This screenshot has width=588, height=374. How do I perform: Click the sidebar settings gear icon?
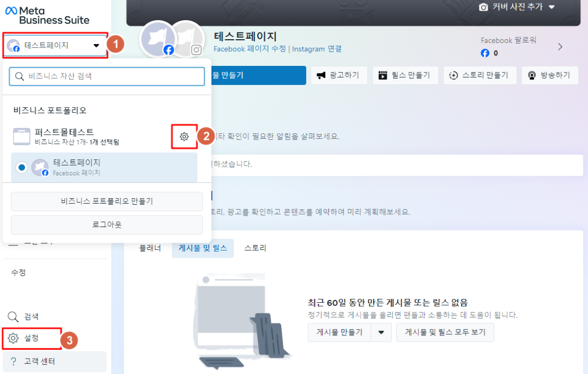pyautogui.click(x=13, y=339)
